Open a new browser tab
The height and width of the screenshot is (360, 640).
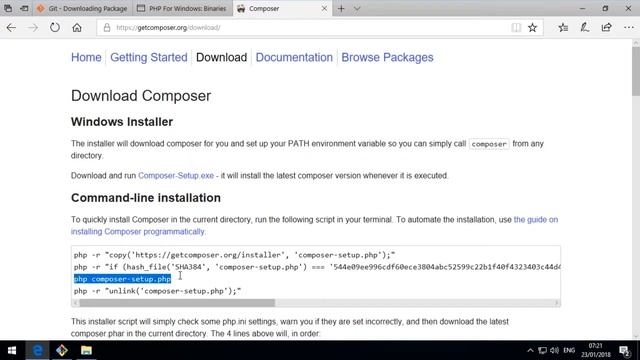[341, 9]
